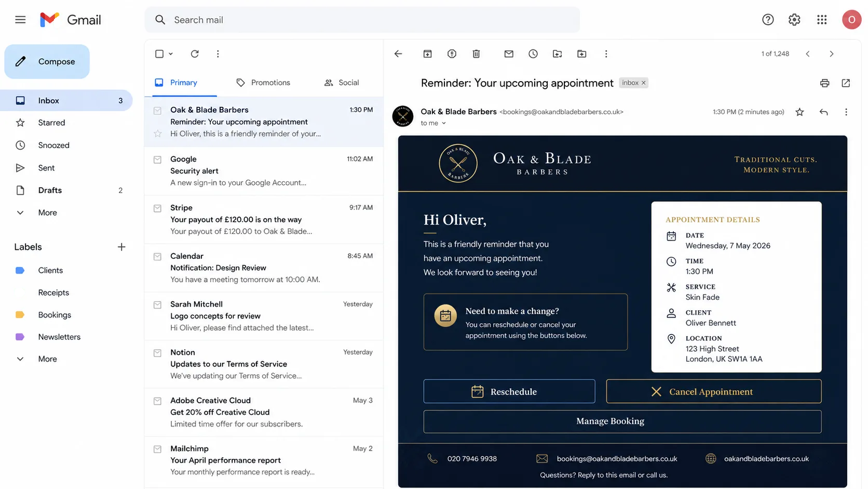Image resolution: width=868 pixels, height=489 pixels.
Task: Select the Stripe payout email checkbox
Action: (157, 208)
